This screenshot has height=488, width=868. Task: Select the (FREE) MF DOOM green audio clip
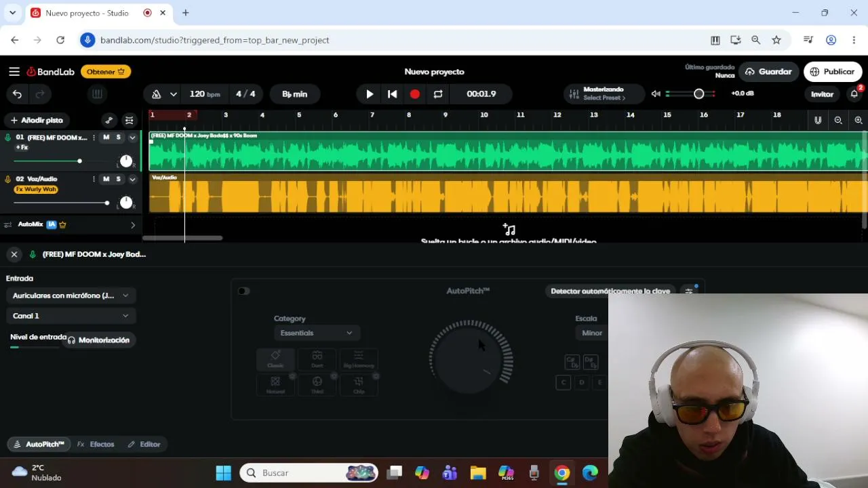click(507, 151)
